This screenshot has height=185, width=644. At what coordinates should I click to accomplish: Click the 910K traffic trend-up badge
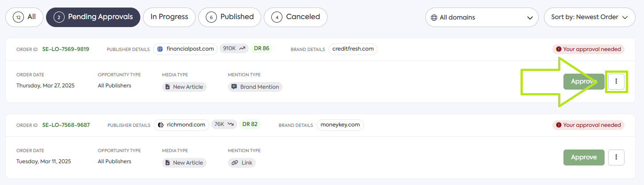point(234,48)
